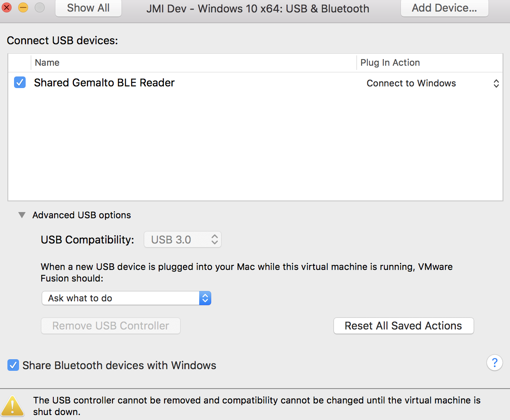Click the Plug In Action column header
The height and width of the screenshot is (420, 510).
coord(390,62)
